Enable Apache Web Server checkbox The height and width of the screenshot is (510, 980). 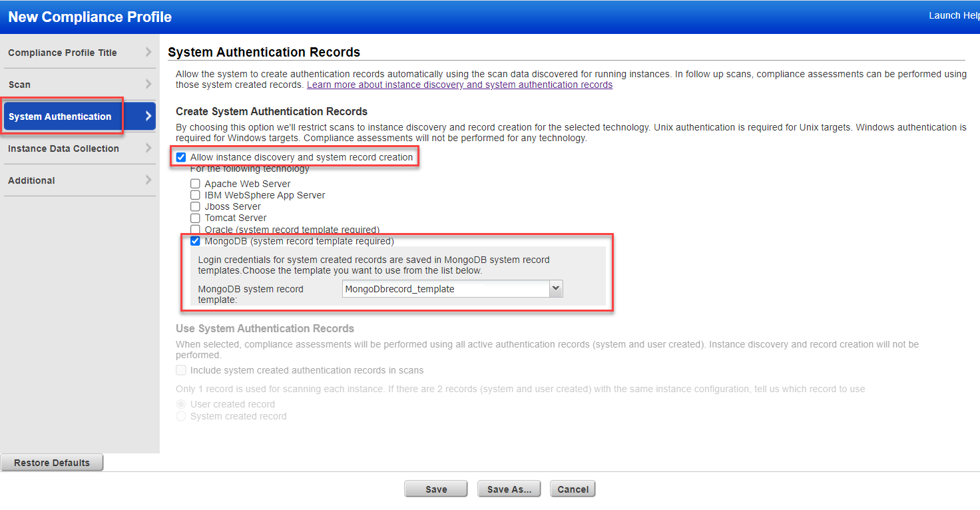pyautogui.click(x=195, y=184)
